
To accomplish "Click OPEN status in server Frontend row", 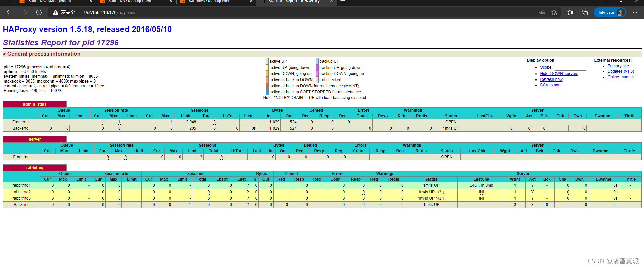I will point(447,157).
